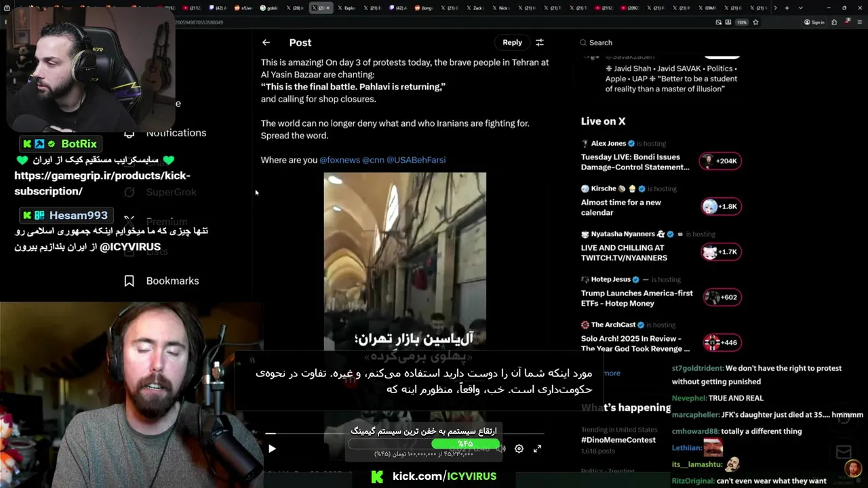Screen dimensions: 868x488
Task: Click Sign in in browser toolbar
Action: tap(814, 22)
